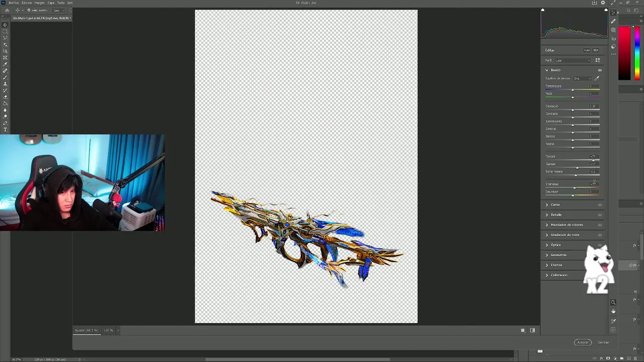Toggle Mezclador de colores visibility eye

click(600, 225)
